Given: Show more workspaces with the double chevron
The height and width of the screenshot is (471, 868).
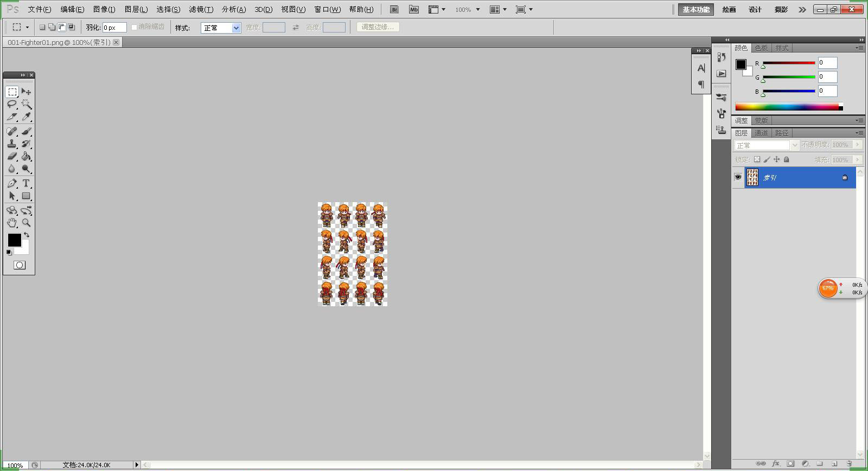Looking at the screenshot, I should (802, 9).
